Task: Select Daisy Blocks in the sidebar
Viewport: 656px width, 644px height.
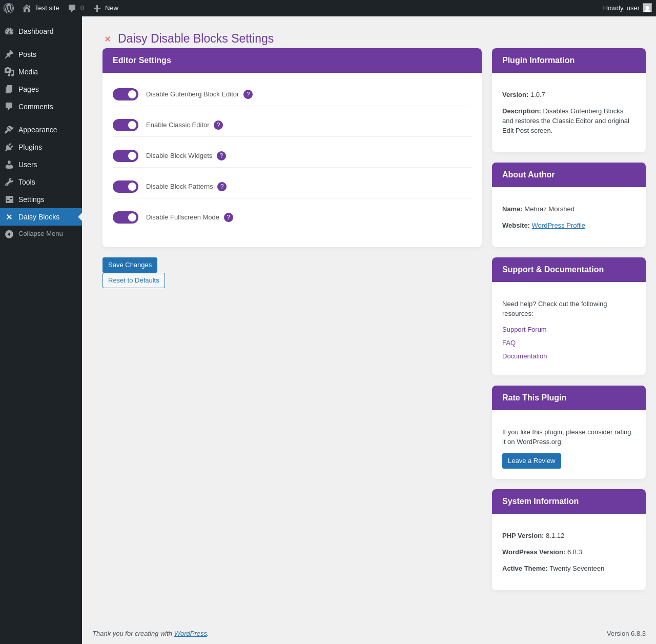Action: click(x=41, y=217)
